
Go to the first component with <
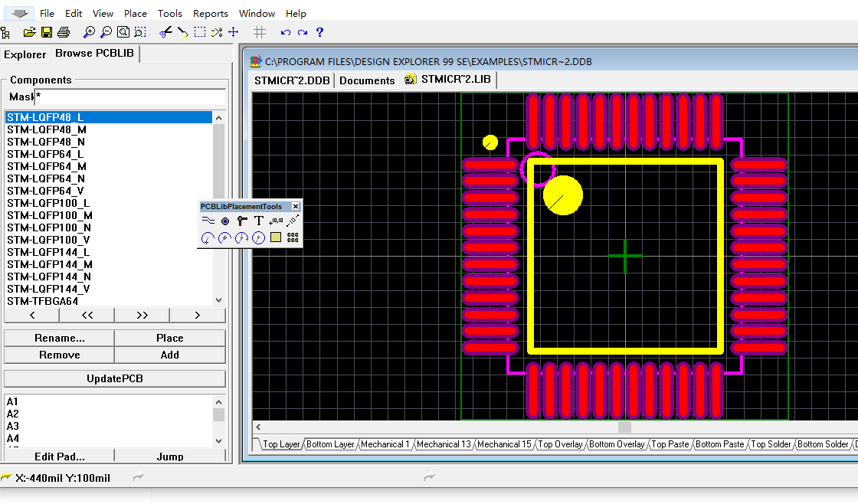coord(31,316)
